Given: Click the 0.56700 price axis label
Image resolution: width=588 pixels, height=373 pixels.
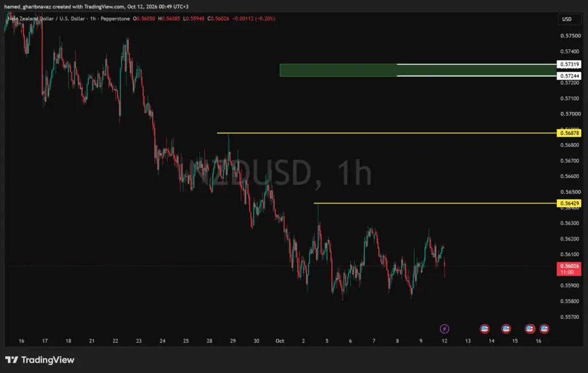Looking at the screenshot, I should pos(569,161).
